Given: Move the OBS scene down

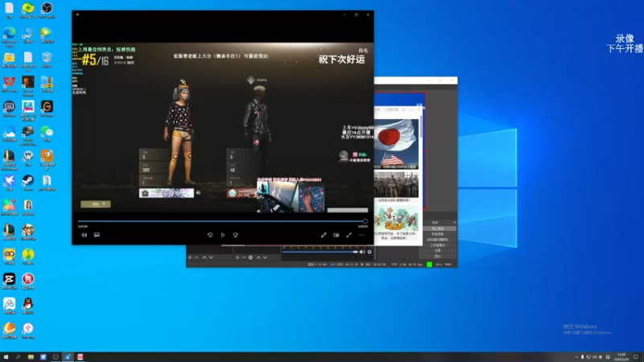Looking at the screenshot, I should 211,257.
